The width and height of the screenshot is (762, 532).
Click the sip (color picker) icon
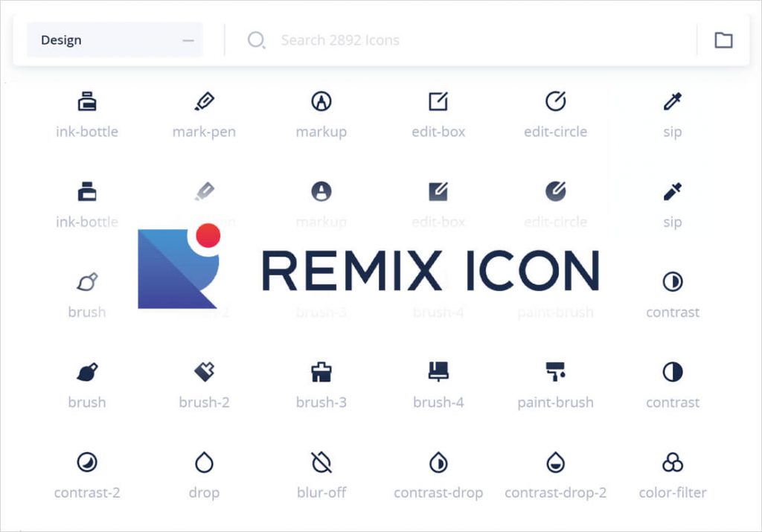[672, 101]
